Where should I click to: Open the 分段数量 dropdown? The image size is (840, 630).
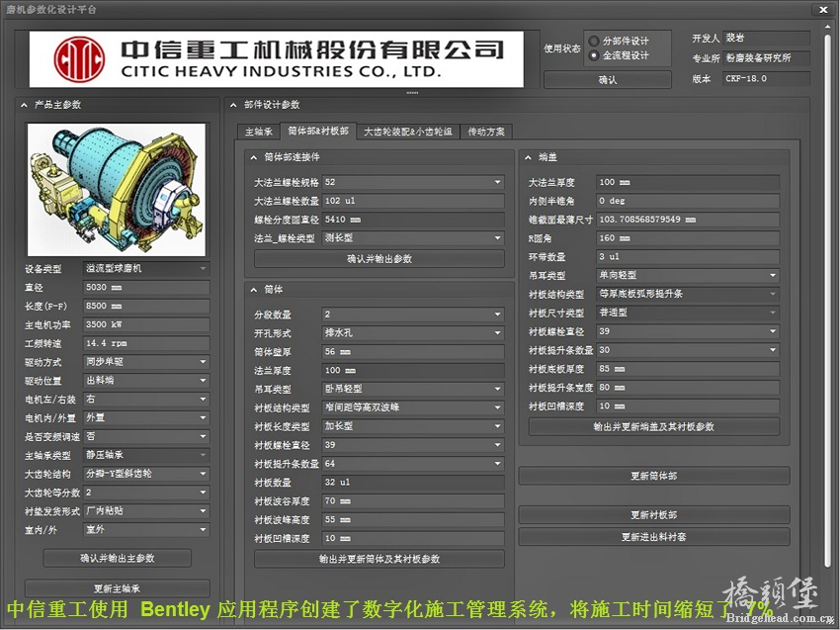coord(413,315)
